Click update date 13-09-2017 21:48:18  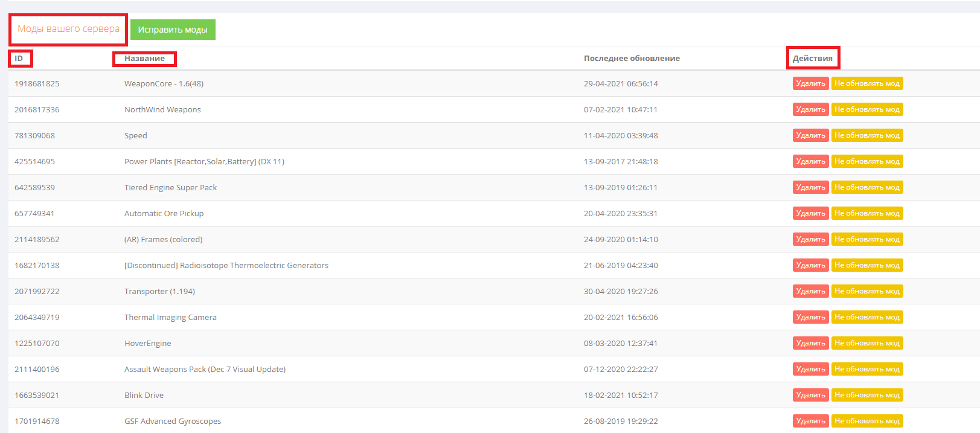[x=621, y=162]
